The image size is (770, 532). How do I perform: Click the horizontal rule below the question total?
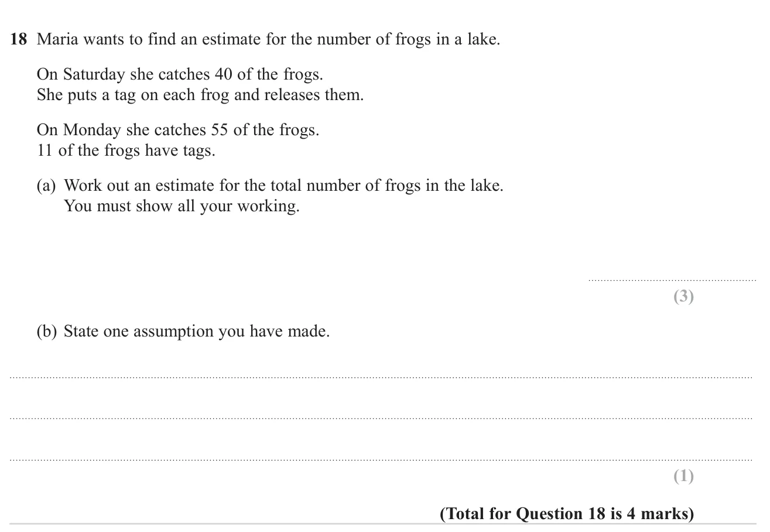click(383, 524)
